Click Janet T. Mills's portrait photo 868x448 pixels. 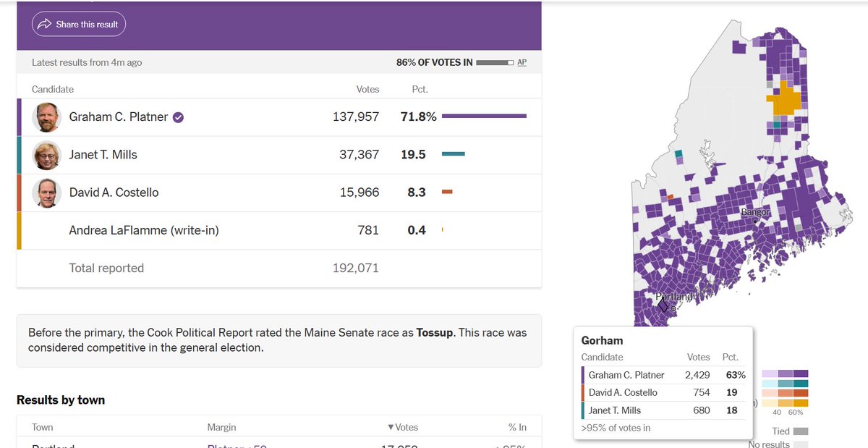(x=47, y=155)
